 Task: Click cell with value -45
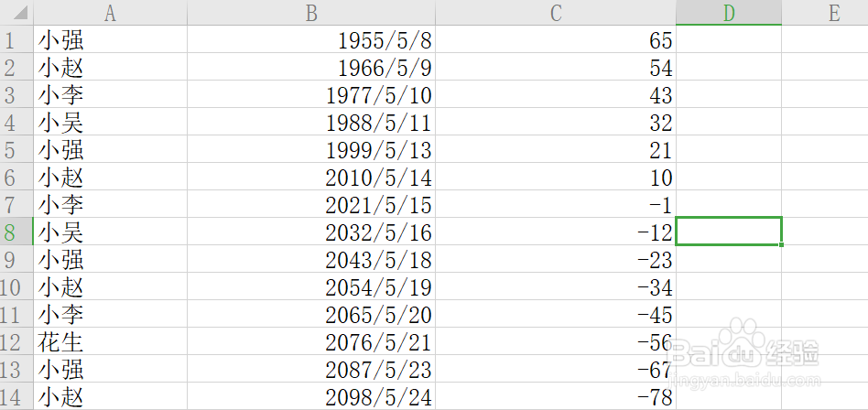tap(556, 314)
